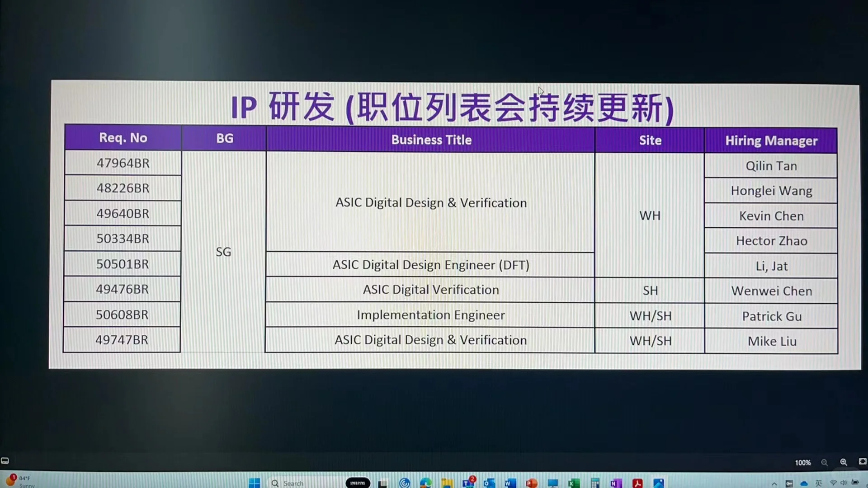Open the Synopsys app pinned to the taskbar
The image size is (868, 488).
click(x=357, y=483)
